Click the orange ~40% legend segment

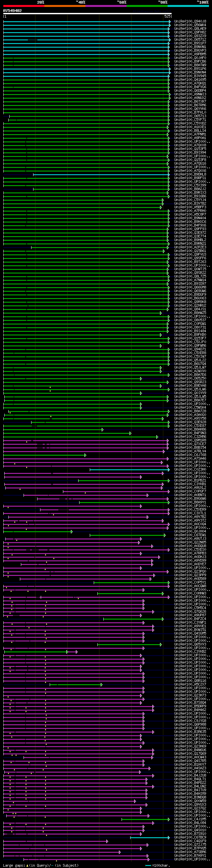(x=65, y=6)
